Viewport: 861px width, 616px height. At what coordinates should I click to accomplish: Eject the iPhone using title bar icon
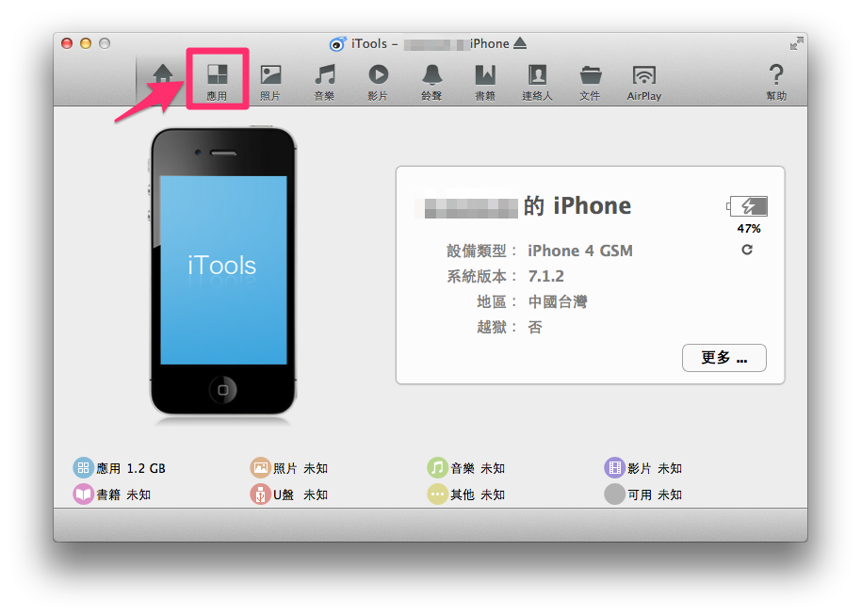[520, 42]
